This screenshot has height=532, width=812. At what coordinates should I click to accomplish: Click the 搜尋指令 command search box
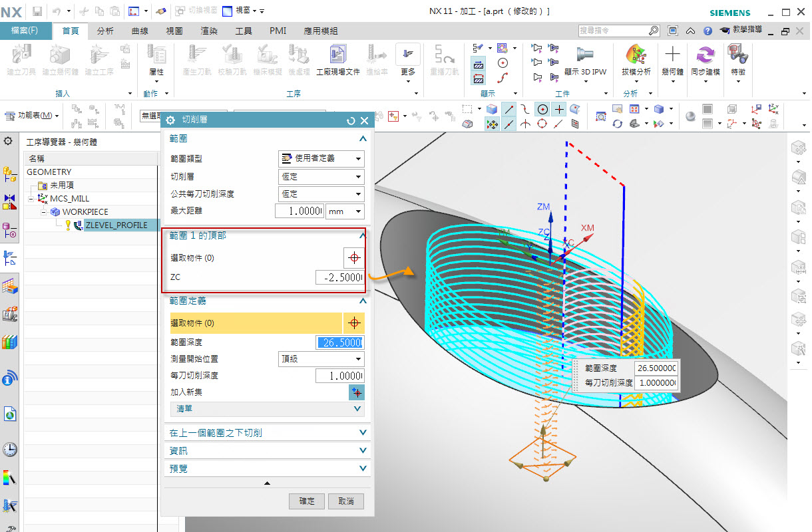619,31
